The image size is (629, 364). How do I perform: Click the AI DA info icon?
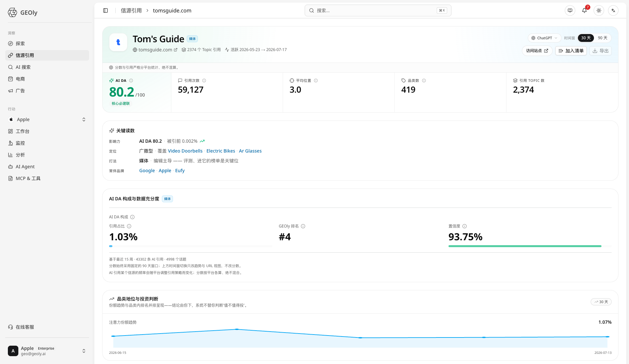coord(131,81)
